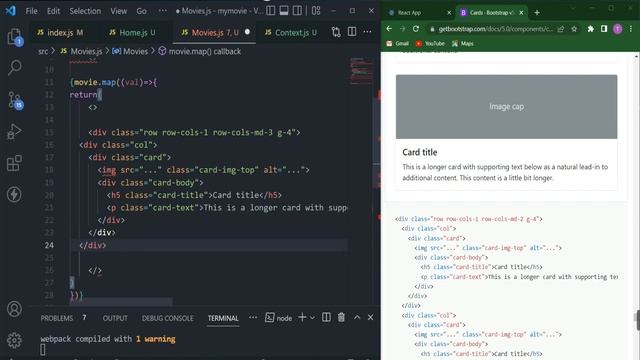
Task: Close the React App browser tab
Action: [x=449, y=13]
